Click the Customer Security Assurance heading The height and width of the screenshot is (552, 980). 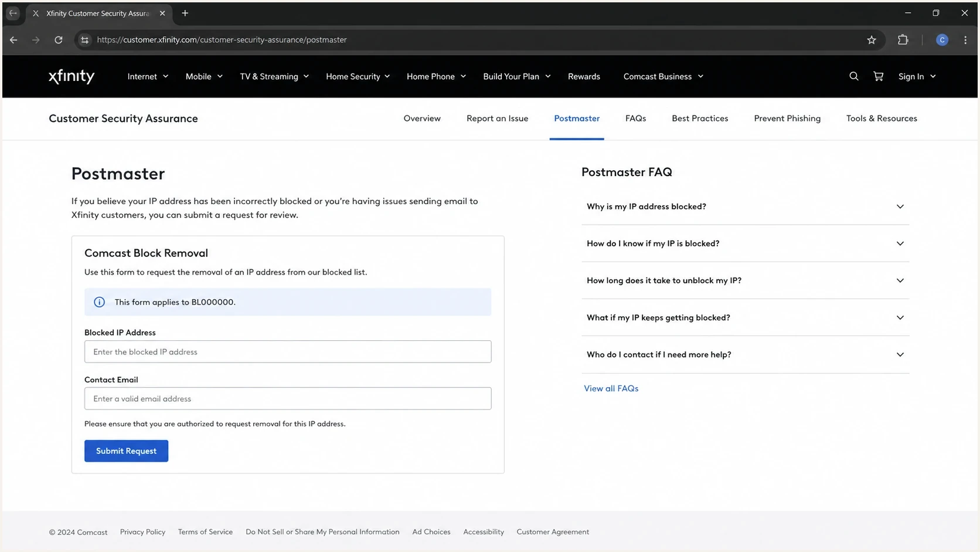click(123, 118)
